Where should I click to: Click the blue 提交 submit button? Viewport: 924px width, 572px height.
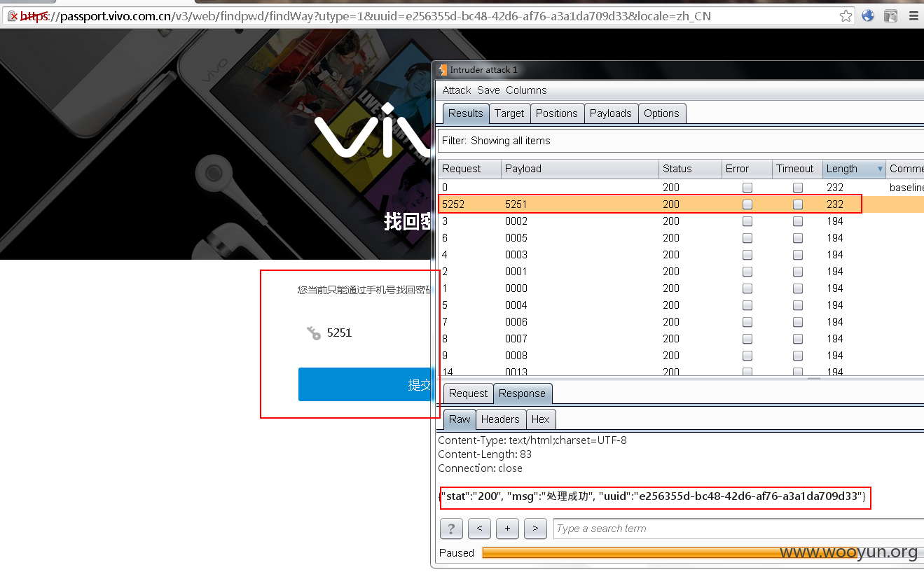click(x=364, y=384)
